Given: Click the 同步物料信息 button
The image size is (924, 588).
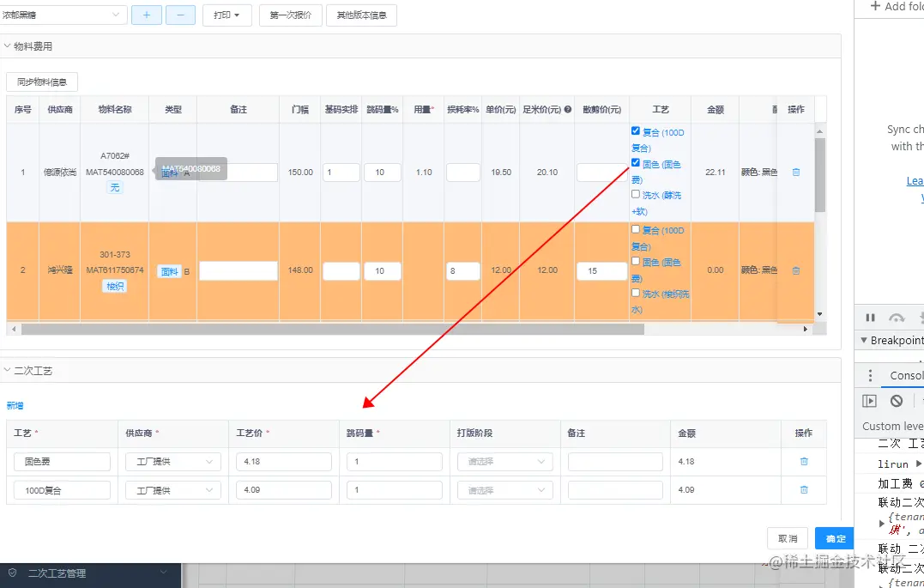Looking at the screenshot, I should (42, 82).
